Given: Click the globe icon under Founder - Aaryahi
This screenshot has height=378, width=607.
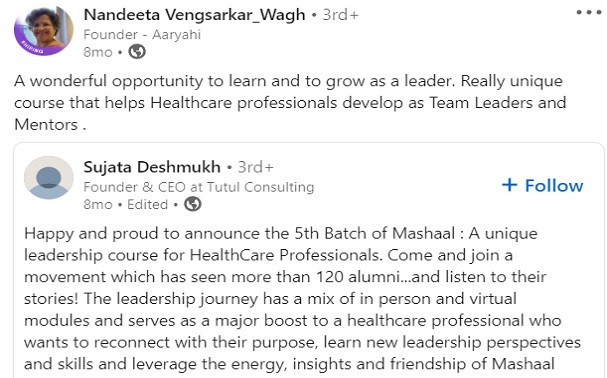Looking at the screenshot, I should coord(137,52).
